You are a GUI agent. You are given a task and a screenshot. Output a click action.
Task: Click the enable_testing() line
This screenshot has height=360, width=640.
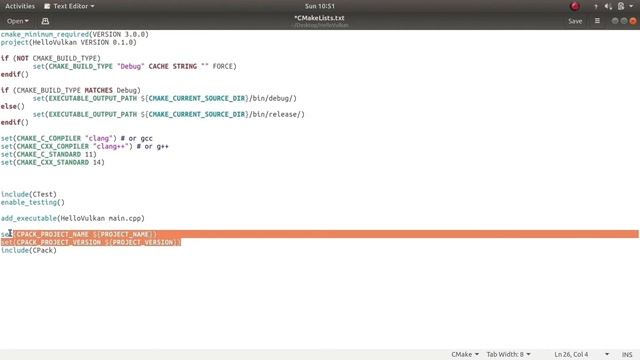(x=33, y=202)
